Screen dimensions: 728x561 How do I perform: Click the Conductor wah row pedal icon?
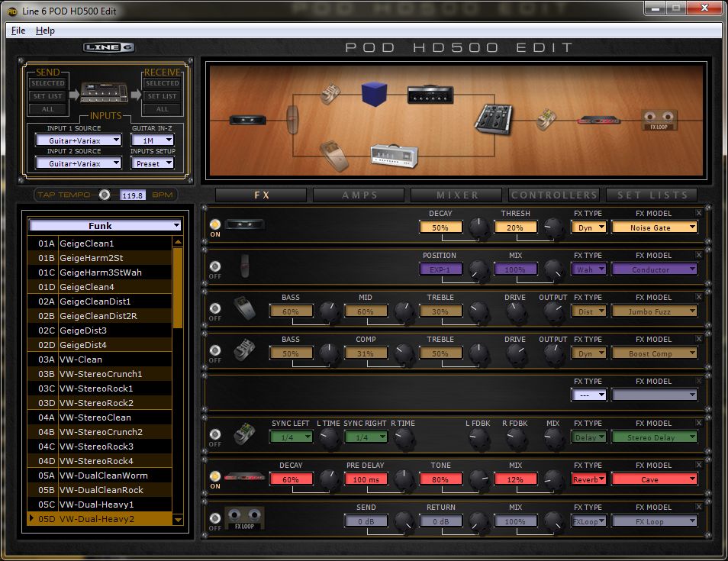click(x=245, y=266)
